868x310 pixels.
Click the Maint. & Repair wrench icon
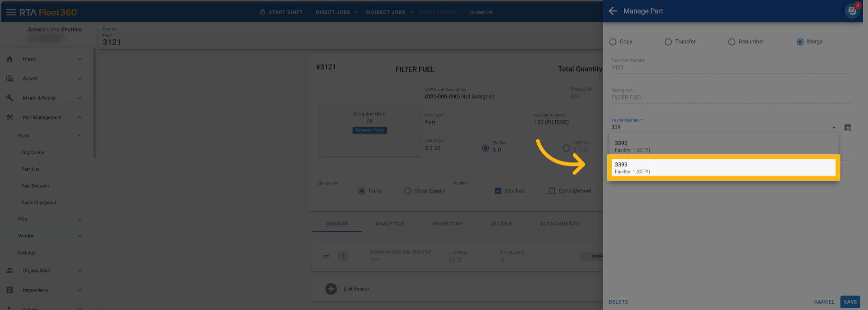coord(10,98)
